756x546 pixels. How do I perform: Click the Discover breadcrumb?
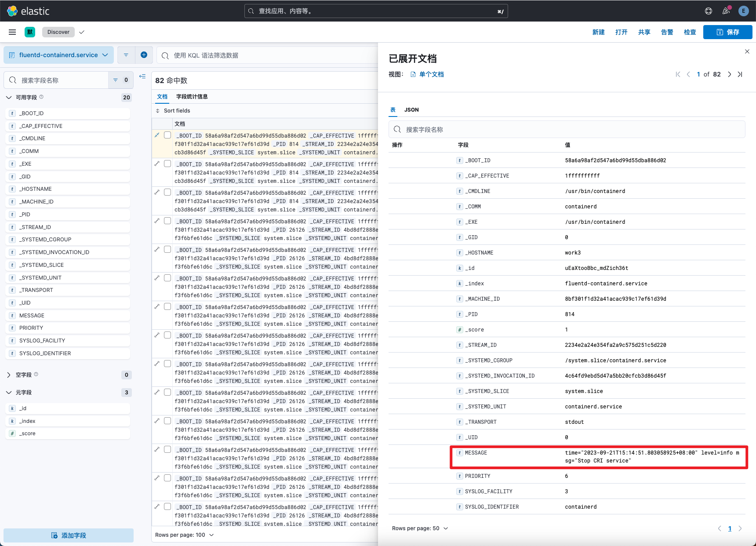pyautogui.click(x=58, y=32)
